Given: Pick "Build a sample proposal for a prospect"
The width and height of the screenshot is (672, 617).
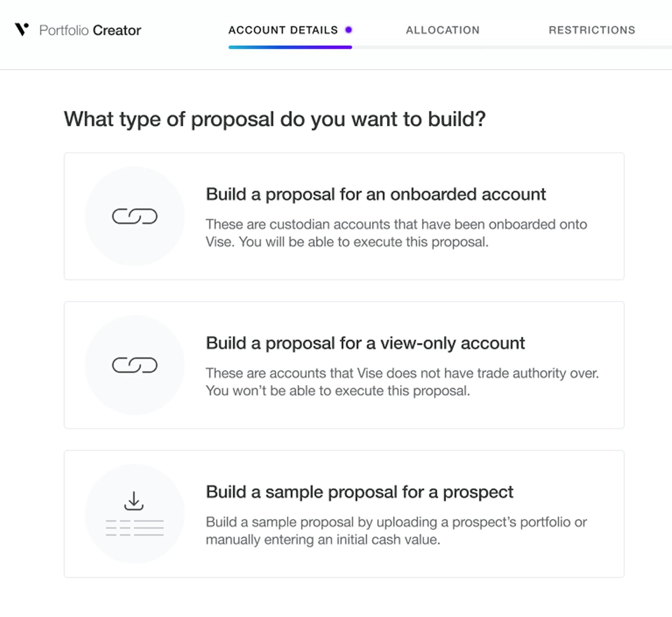Looking at the screenshot, I should pos(359,492).
